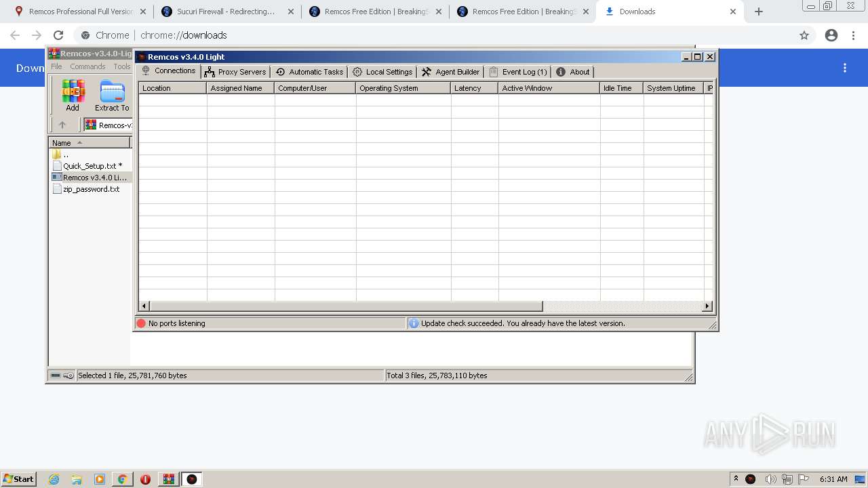Open the WinRAR Commands menu
The image size is (868, 488).
87,66
